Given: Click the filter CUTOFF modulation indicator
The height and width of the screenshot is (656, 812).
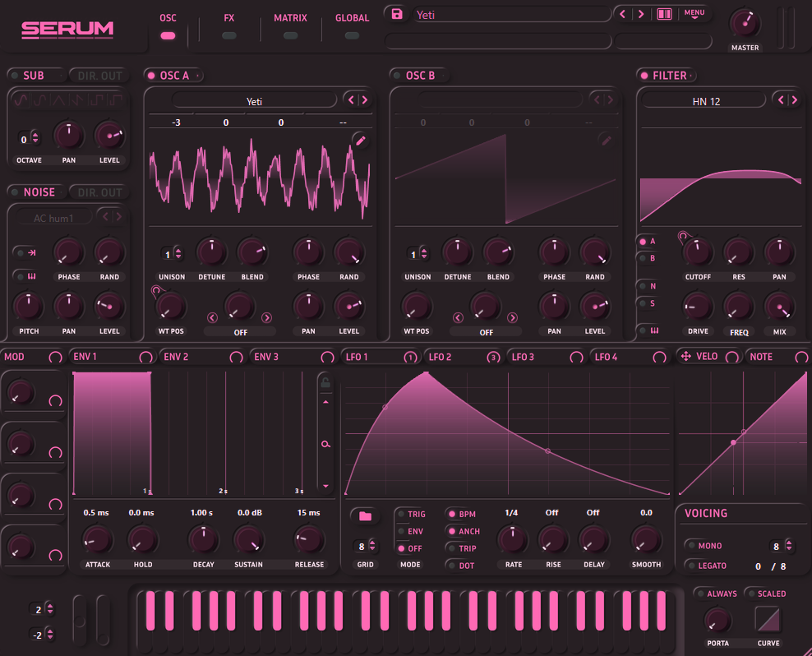Looking at the screenshot, I should point(682,236).
